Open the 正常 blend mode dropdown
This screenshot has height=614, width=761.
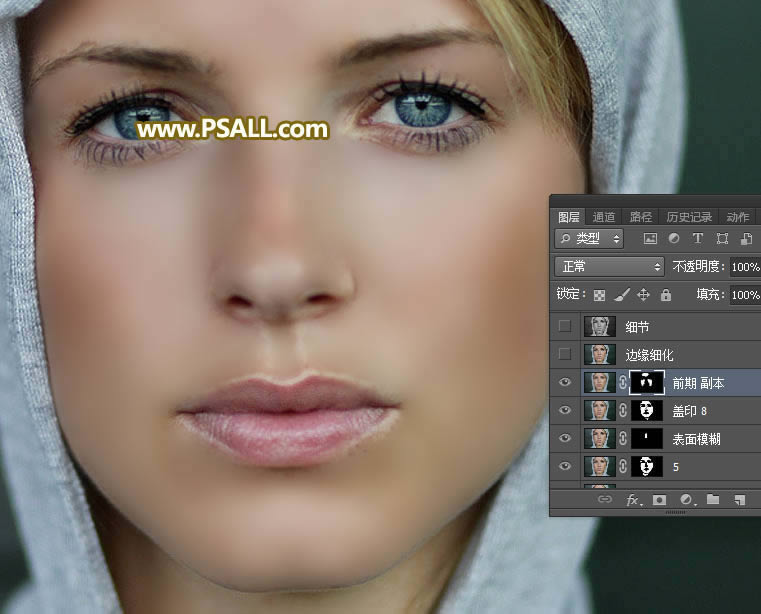point(609,267)
